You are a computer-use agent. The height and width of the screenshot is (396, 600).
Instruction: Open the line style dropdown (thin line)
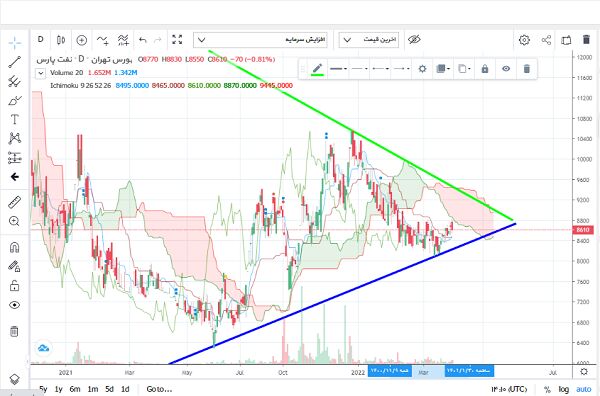[360, 69]
